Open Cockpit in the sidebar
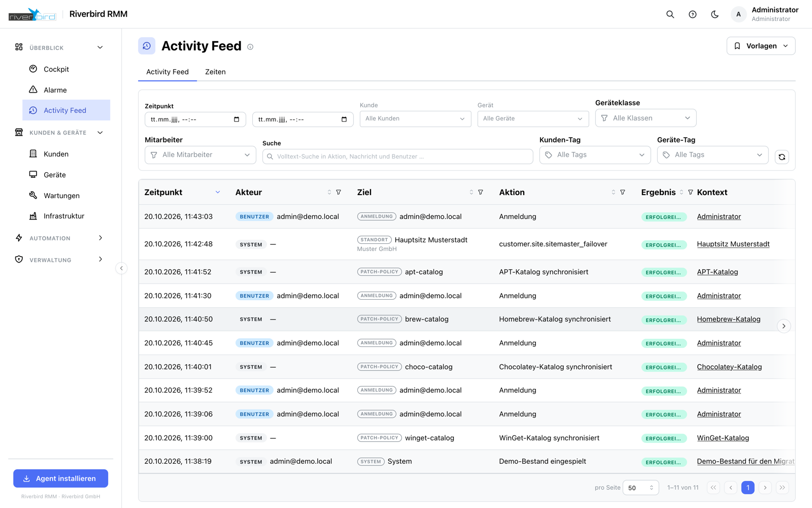This screenshot has height=508, width=812. tap(66, 69)
